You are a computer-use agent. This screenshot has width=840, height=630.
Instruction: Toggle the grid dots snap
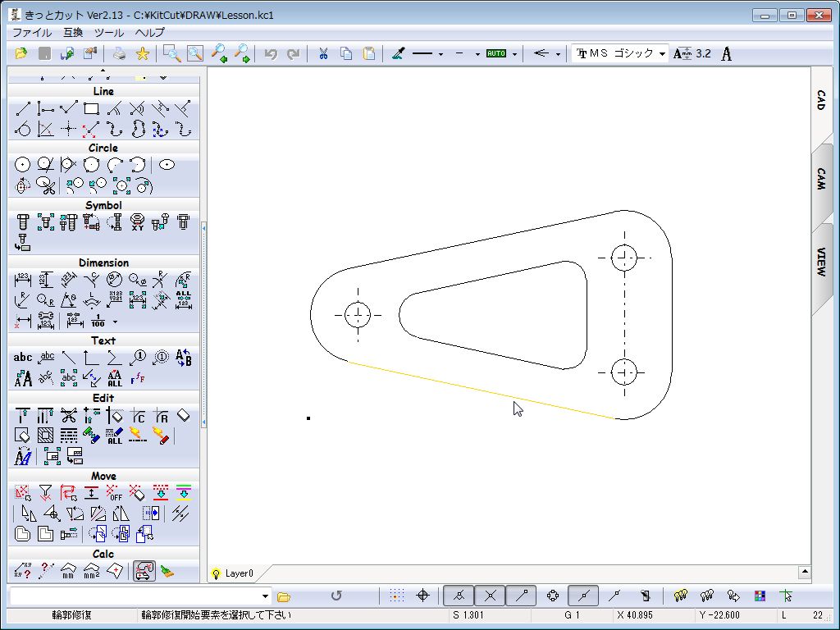pyautogui.click(x=396, y=596)
